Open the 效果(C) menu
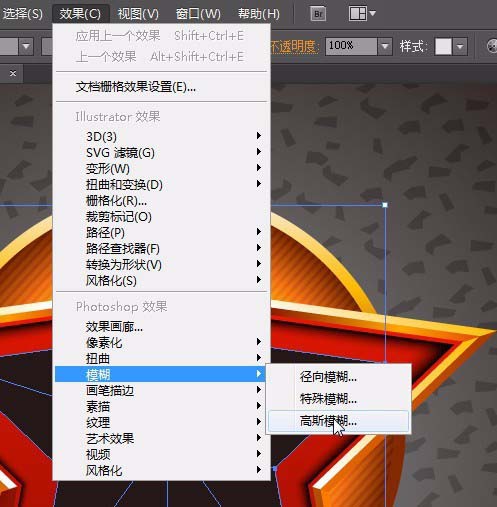Viewport: 497px width, 507px height. [x=80, y=14]
